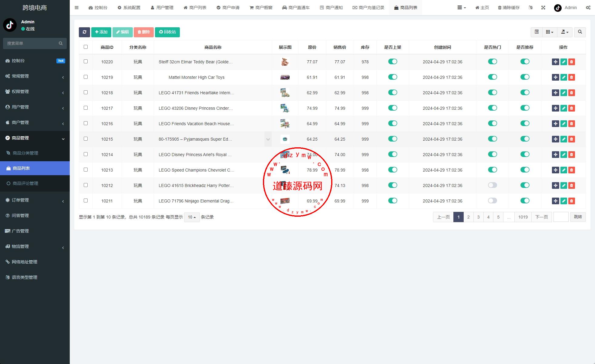Click the language translate icon in header
This screenshot has width=595, height=364.
(x=530, y=8)
